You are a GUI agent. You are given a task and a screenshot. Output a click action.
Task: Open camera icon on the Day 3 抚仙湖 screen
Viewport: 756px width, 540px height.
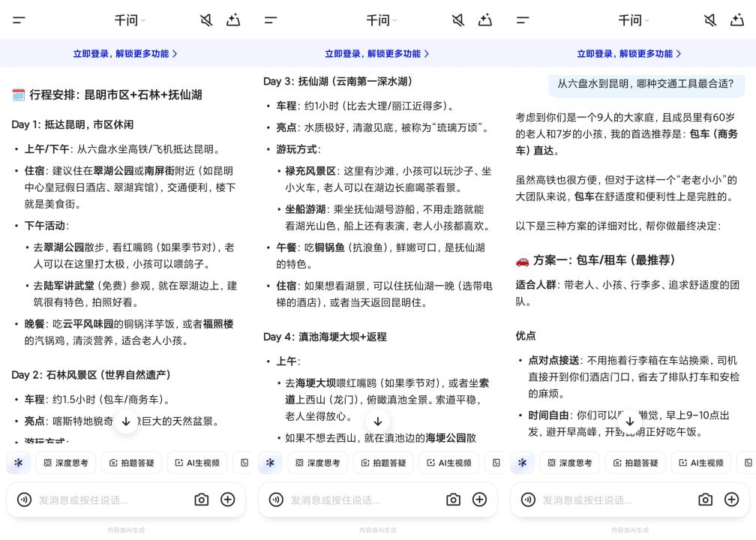tap(453, 499)
